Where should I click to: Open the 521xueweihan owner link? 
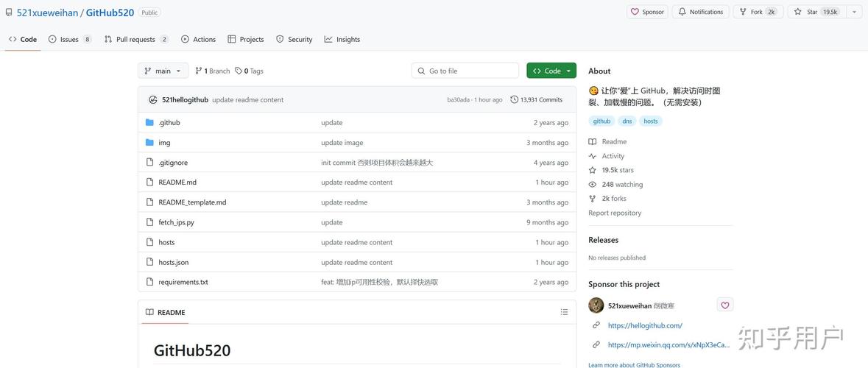click(x=47, y=13)
